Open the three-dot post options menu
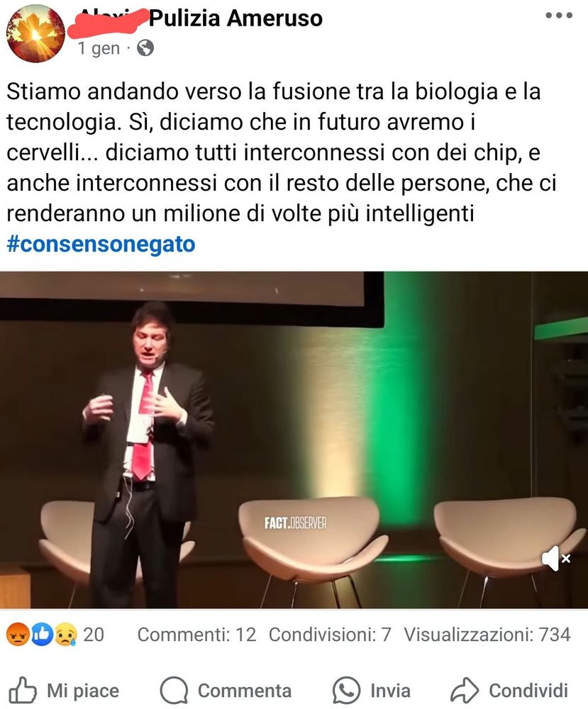The image size is (588, 709). [x=559, y=16]
